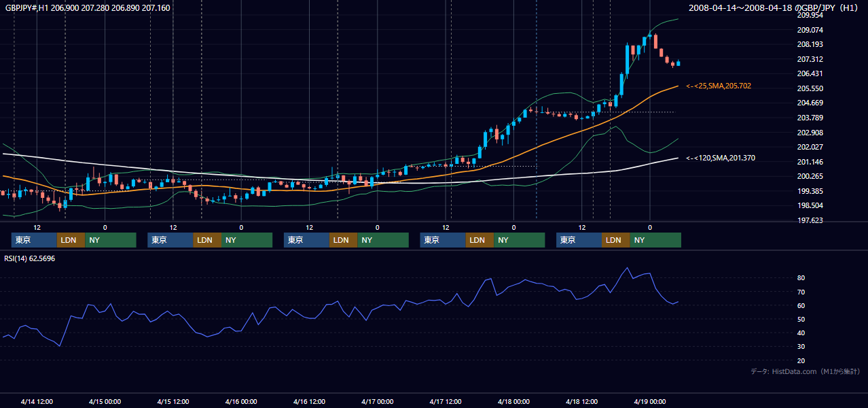Image resolution: width=868 pixels, height=408 pixels.
Task: Select the RSI axis value 70
Action: click(801, 292)
